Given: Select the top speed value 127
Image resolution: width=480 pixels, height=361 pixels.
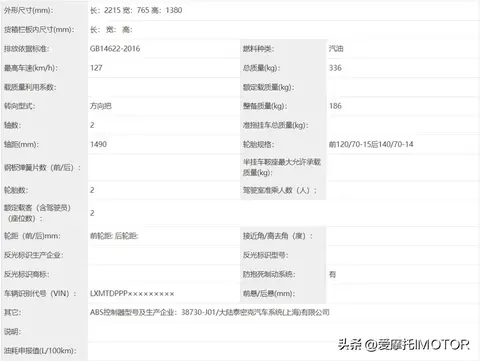Looking at the screenshot, I should (x=96, y=68).
